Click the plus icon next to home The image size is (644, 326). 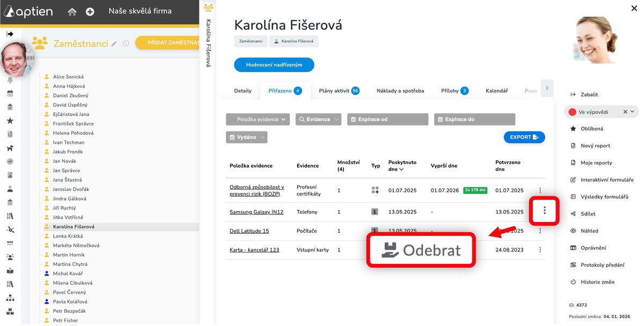tap(90, 11)
